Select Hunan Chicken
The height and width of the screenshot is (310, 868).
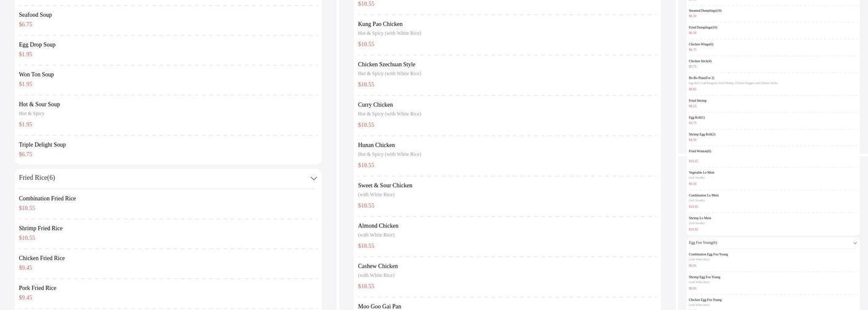507,156
